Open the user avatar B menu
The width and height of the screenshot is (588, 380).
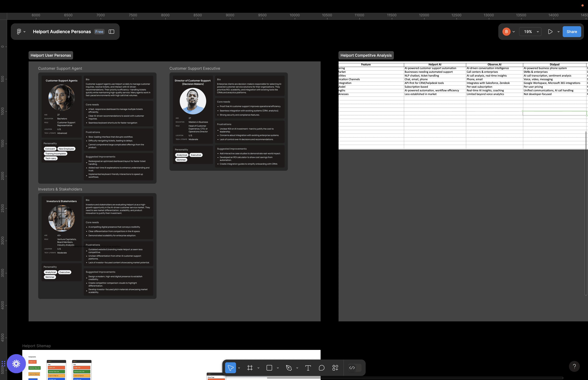[506, 32]
